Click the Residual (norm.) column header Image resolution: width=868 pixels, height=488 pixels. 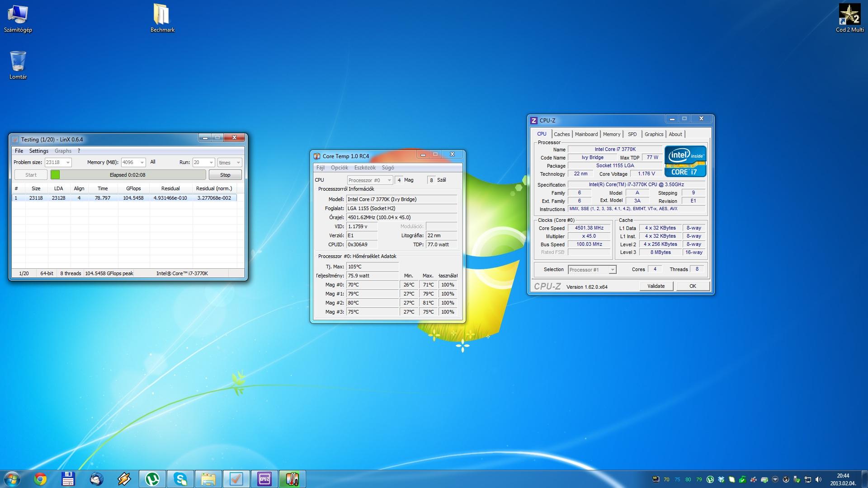[214, 188]
